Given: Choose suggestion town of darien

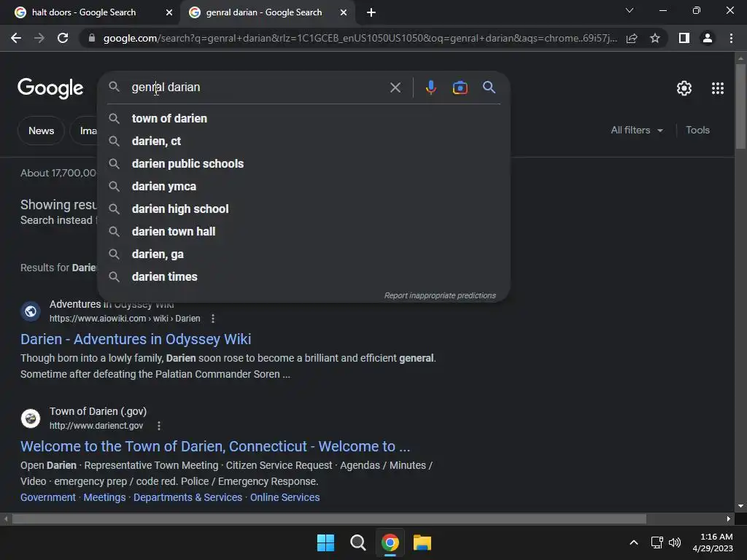Looking at the screenshot, I should [x=304, y=118].
